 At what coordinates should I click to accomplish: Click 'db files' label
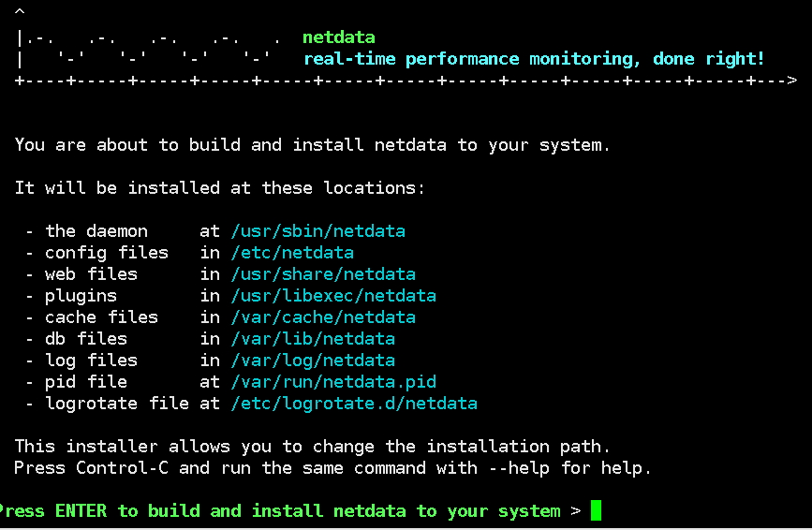[x=86, y=339]
